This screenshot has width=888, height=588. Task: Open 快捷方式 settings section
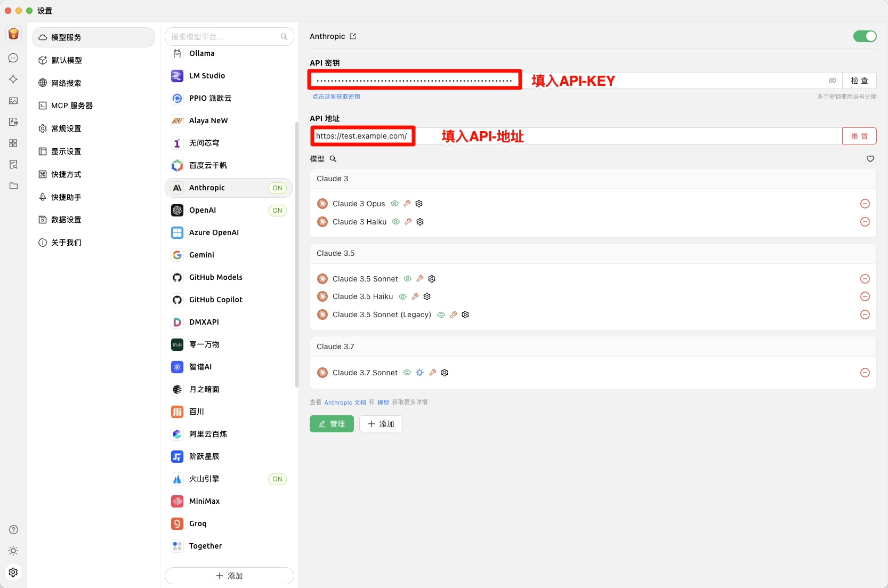[94, 174]
